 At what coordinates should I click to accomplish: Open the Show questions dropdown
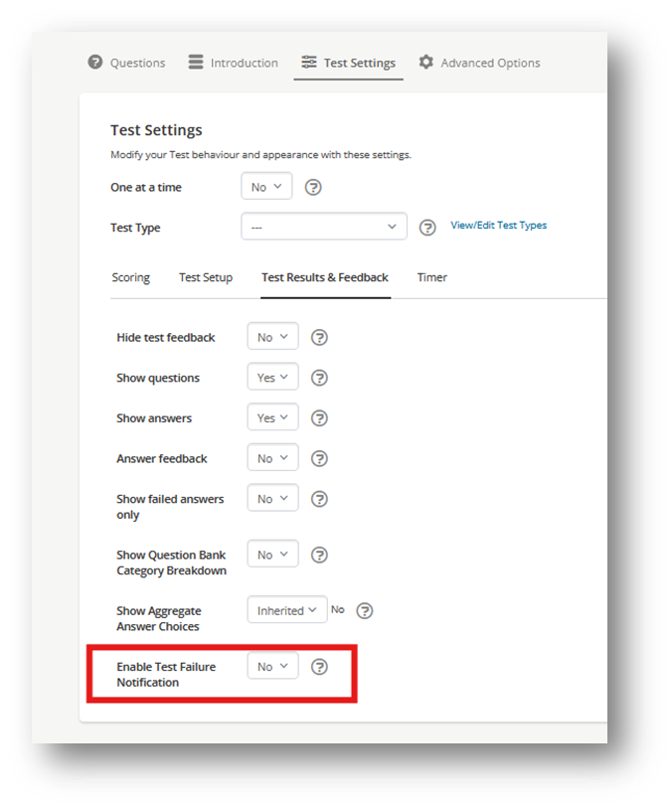[x=272, y=378]
